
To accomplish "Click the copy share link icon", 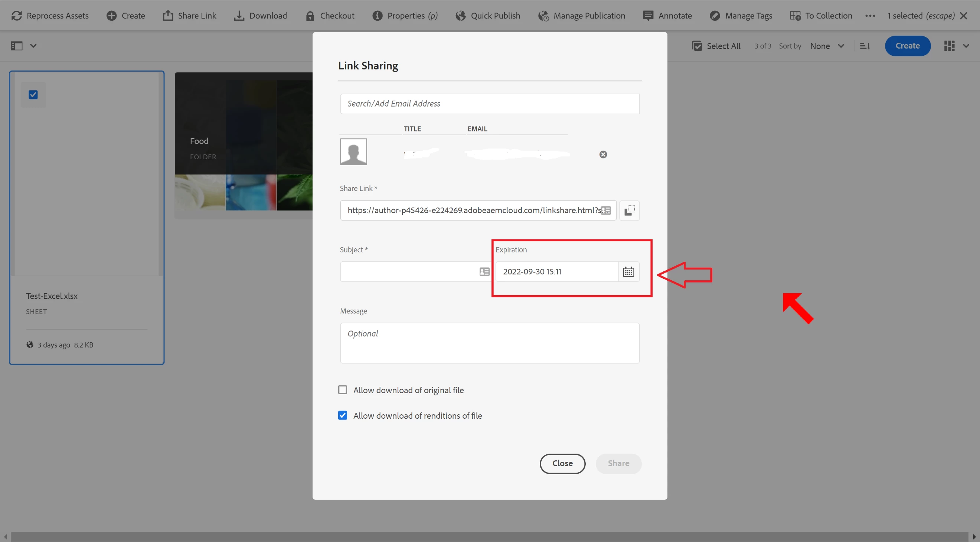I will click(629, 210).
